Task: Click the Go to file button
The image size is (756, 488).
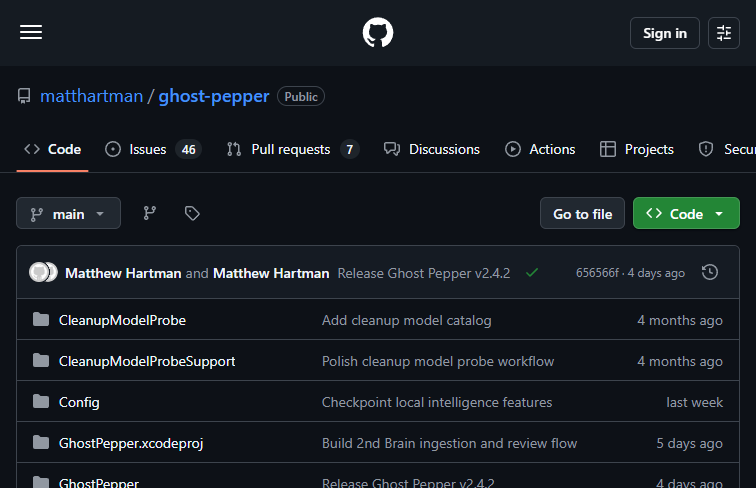Action: 582,213
